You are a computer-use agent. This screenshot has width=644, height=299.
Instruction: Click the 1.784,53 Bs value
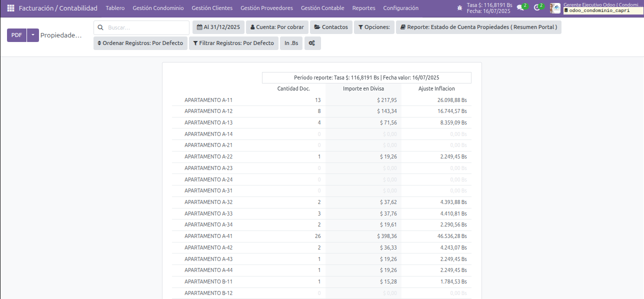453,281
